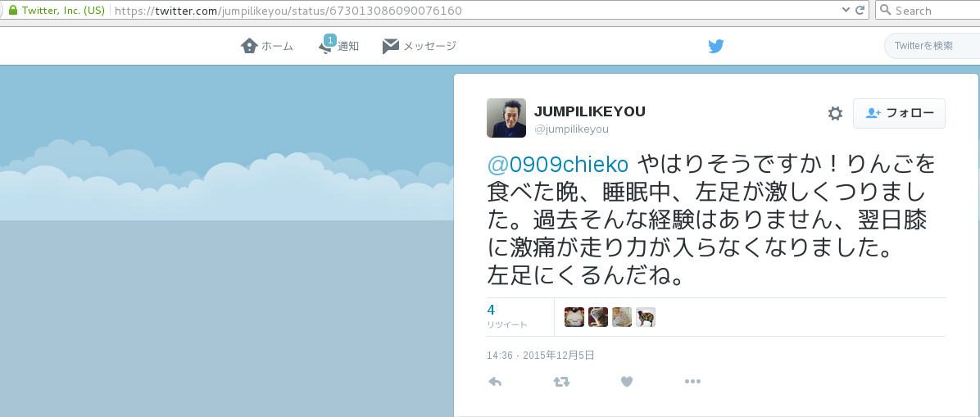This screenshot has width=980, height=417.
Task: Expand the URL bar history dropdown arrow
Action: (x=846, y=10)
